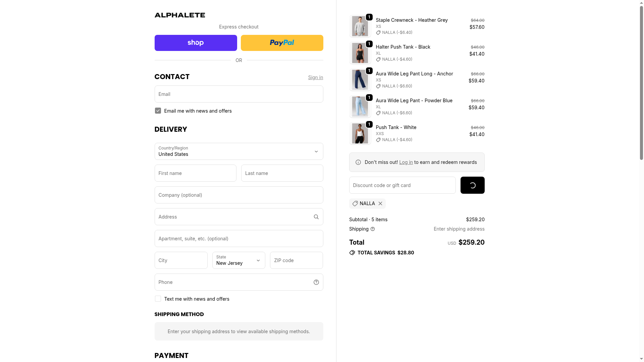This screenshot has width=644, height=362.
Task: Click the NALLA discount tag icon
Action: coord(355,203)
